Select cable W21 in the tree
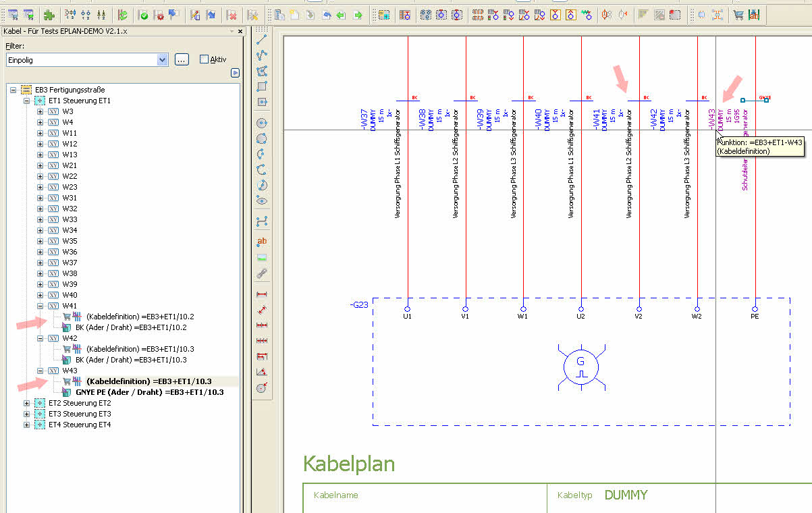Image resolution: width=812 pixels, height=513 pixels. point(70,165)
